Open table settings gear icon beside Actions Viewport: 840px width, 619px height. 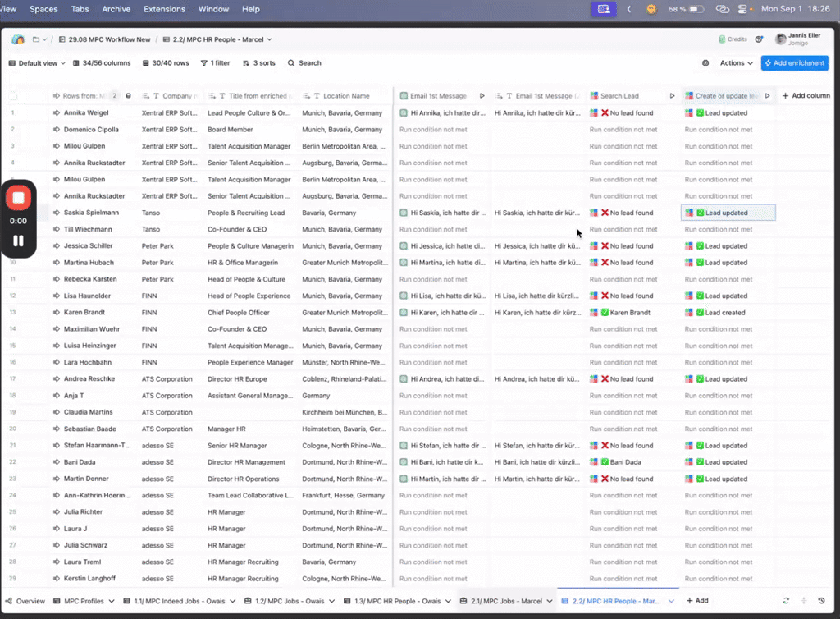(705, 63)
